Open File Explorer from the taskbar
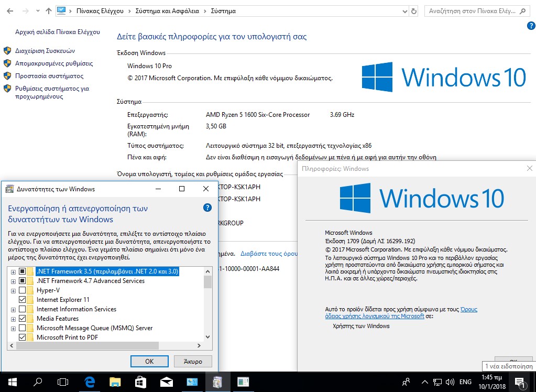This screenshot has height=392, width=536. point(115,382)
